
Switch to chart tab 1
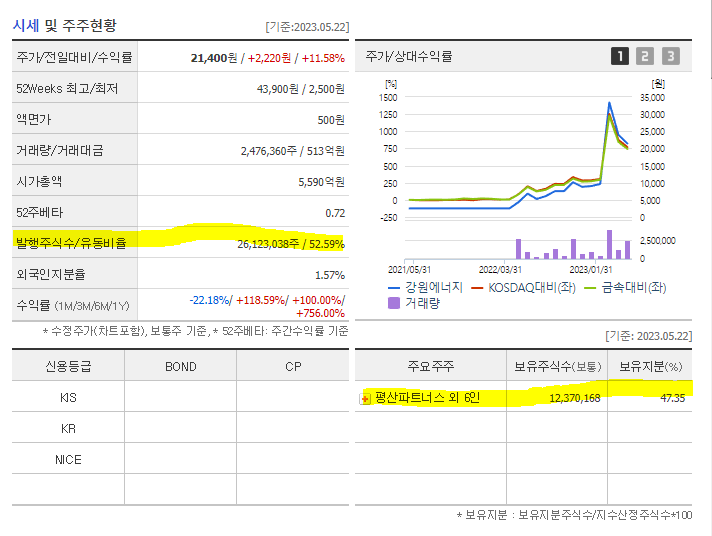pos(620,56)
